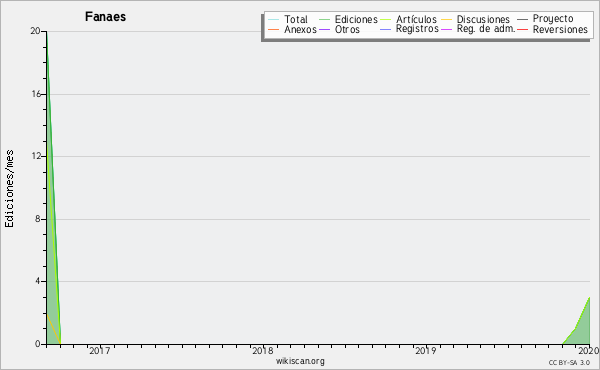Click the 2018 x-axis label
The image size is (600, 370).
tap(263, 351)
